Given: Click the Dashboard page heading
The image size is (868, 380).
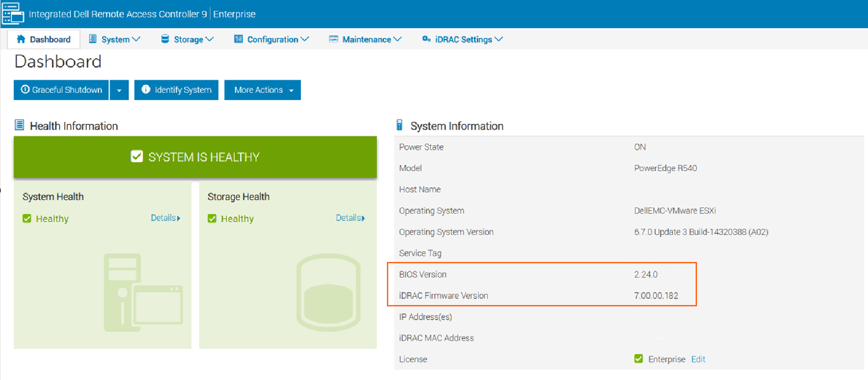Looking at the screenshot, I should [x=58, y=61].
